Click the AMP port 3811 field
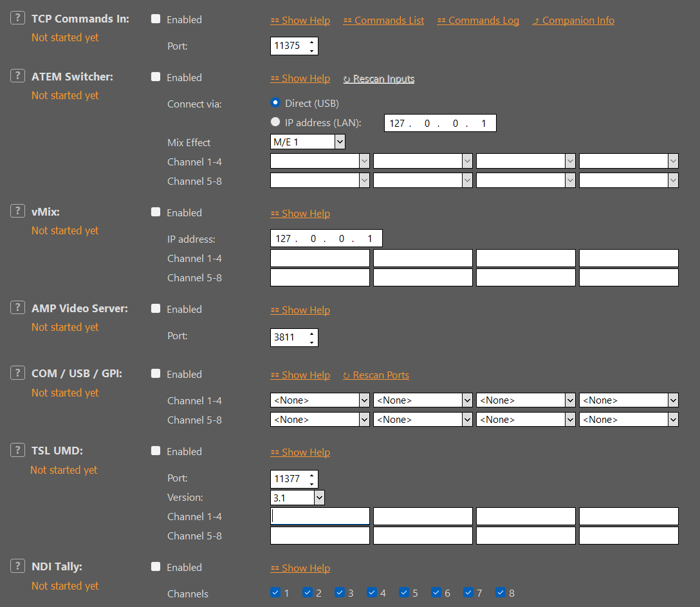The image size is (700, 607). (x=294, y=337)
